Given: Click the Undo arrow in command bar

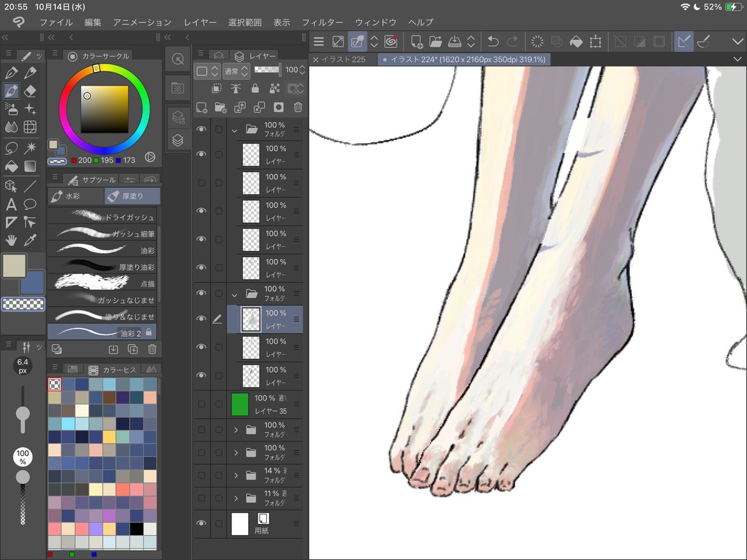Looking at the screenshot, I should (493, 42).
